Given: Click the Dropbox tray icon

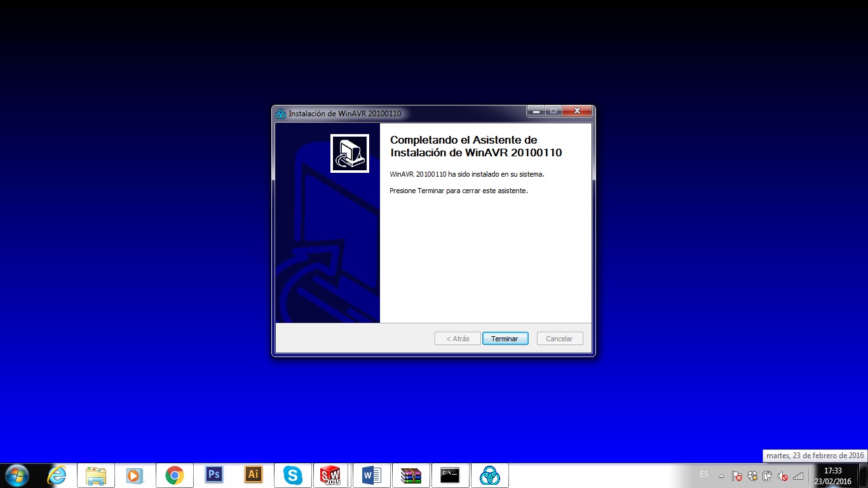Looking at the screenshot, I should (752, 476).
